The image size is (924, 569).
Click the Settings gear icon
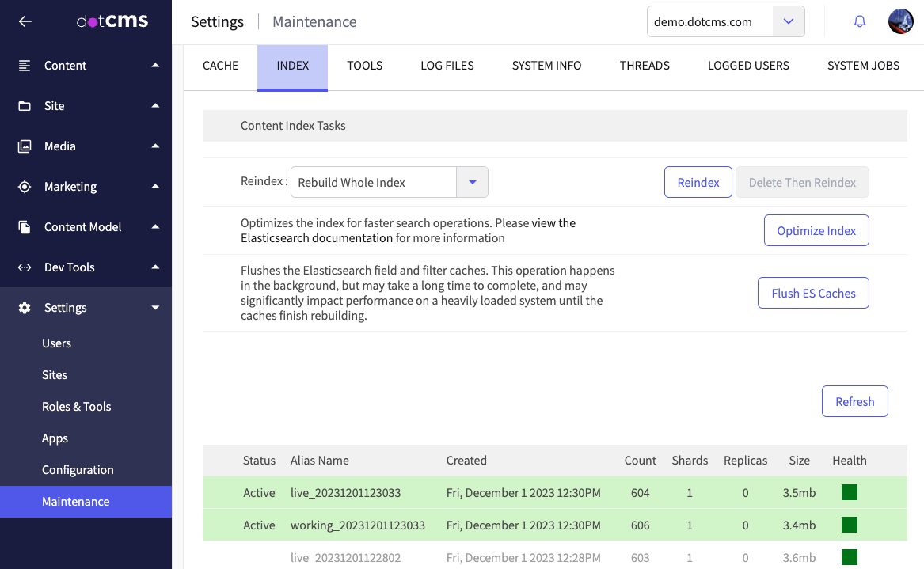click(25, 308)
